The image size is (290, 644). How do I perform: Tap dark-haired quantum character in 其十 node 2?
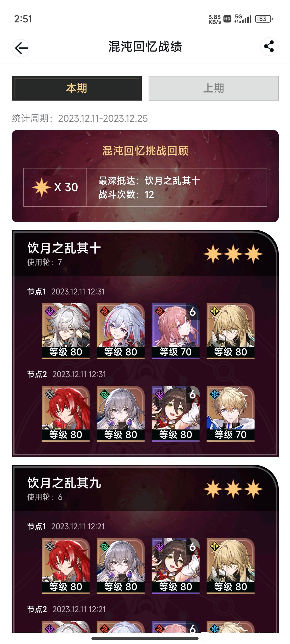[x=175, y=414]
